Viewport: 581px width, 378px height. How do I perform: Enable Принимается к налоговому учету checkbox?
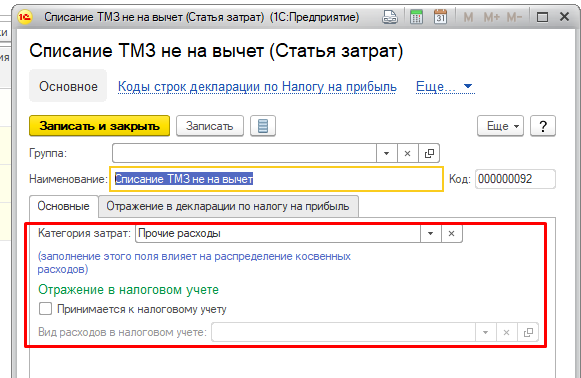(x=45, y=309)
